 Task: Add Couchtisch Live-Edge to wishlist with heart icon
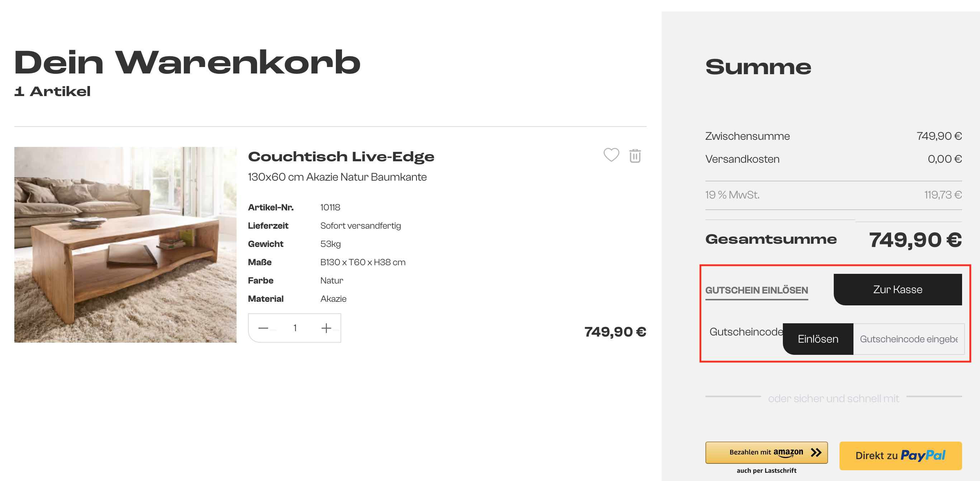pyautogui.click(x=611, y=155)
